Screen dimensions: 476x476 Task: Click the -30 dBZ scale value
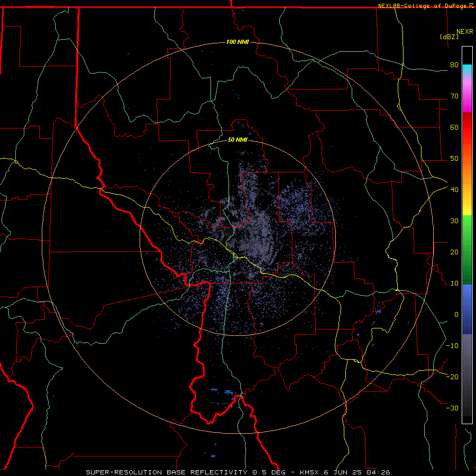452,408
